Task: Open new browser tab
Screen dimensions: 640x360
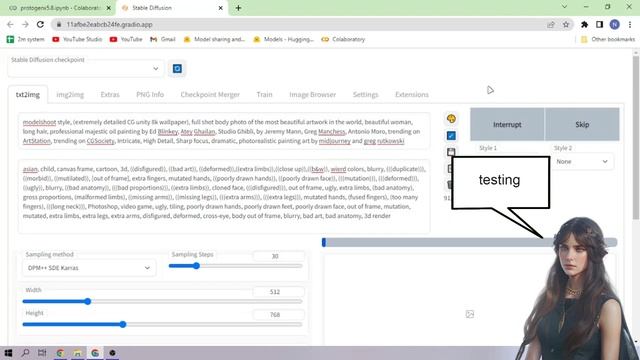Action: coord(238,8)
